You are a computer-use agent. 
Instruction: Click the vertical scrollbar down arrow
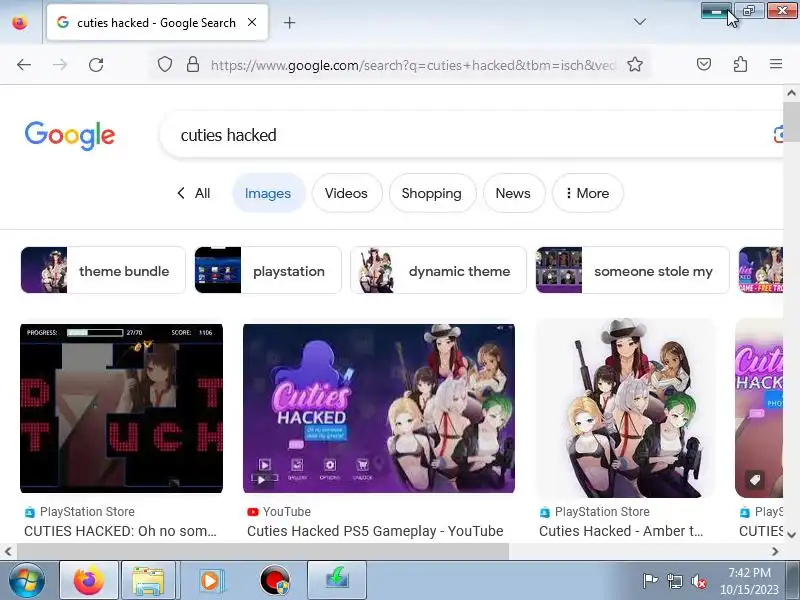791,535
